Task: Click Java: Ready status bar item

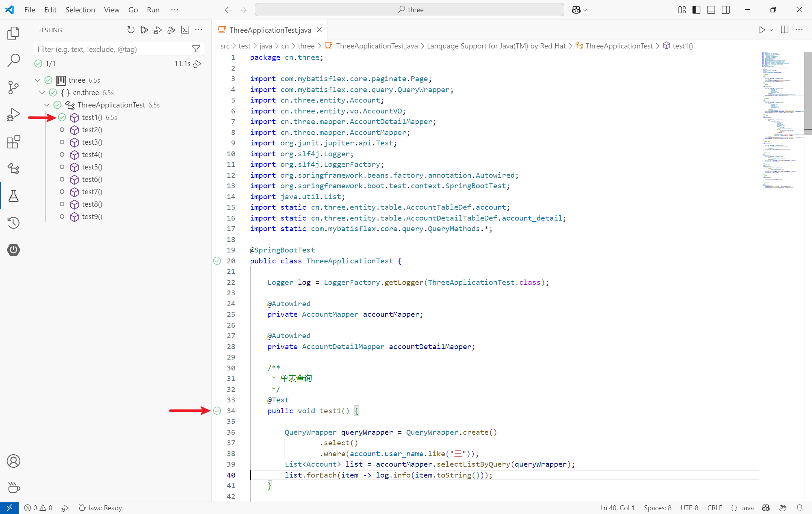Action: point(101,508)
